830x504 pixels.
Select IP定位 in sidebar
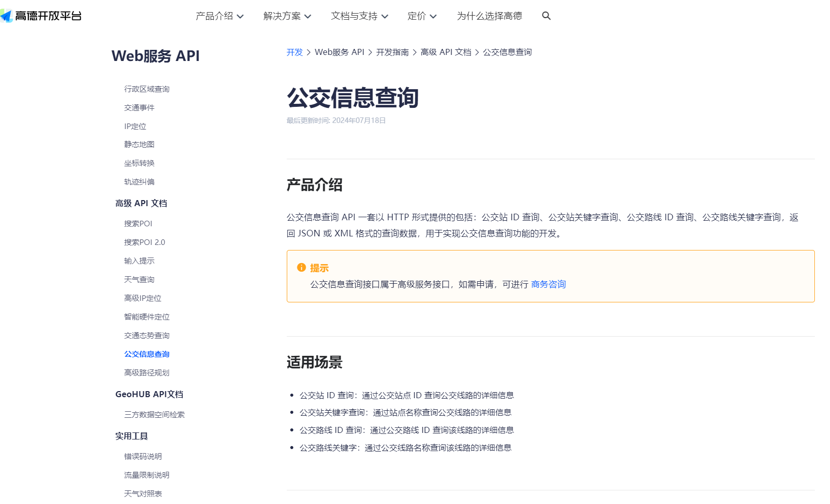(x=136, y=127)
